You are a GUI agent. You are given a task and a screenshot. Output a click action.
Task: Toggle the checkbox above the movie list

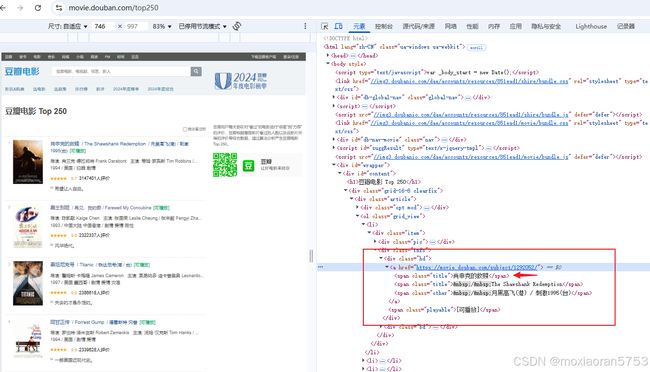point(185,129)
